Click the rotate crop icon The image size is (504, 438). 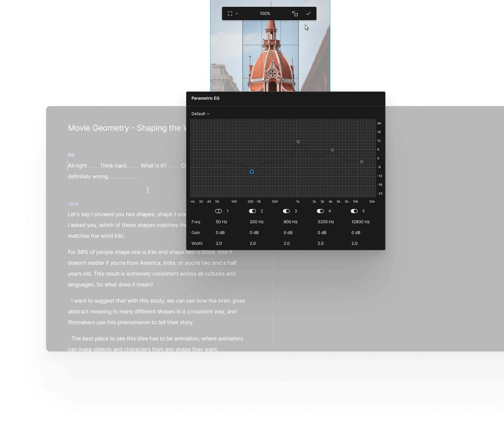[295, 14]
